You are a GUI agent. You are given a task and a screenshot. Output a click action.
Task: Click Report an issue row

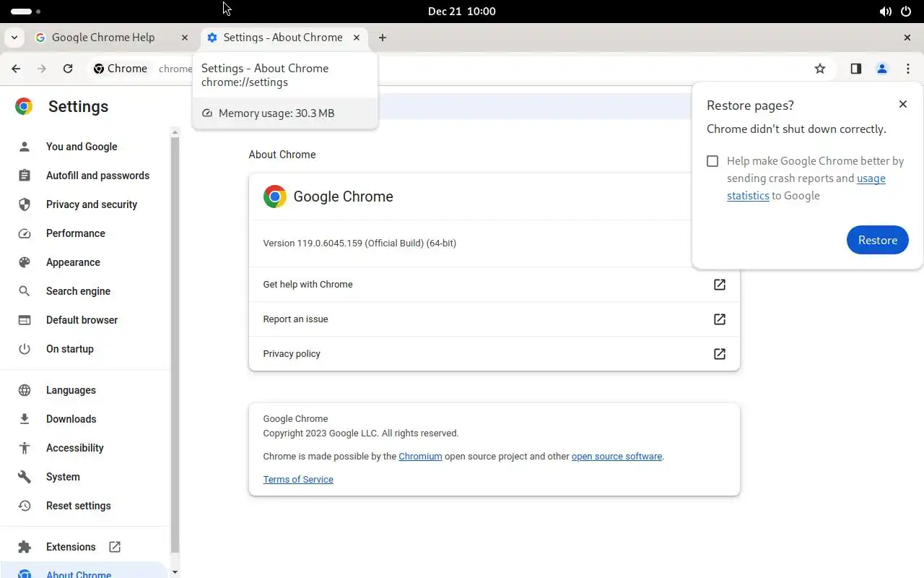[494, 319]
